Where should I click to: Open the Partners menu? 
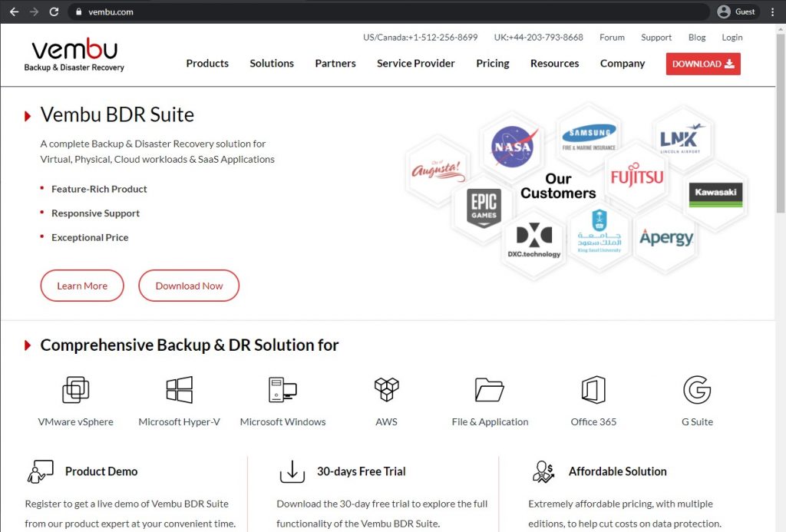[x=335, y=63]
